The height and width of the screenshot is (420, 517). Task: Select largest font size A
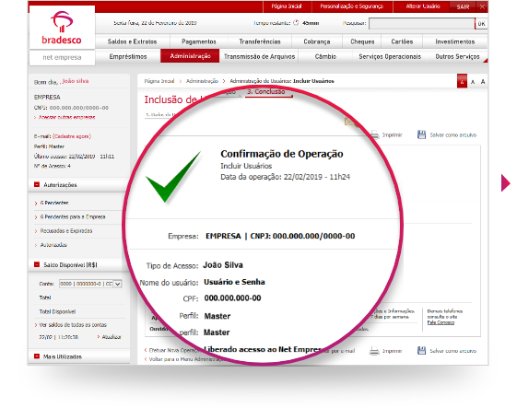coord(483,81)
